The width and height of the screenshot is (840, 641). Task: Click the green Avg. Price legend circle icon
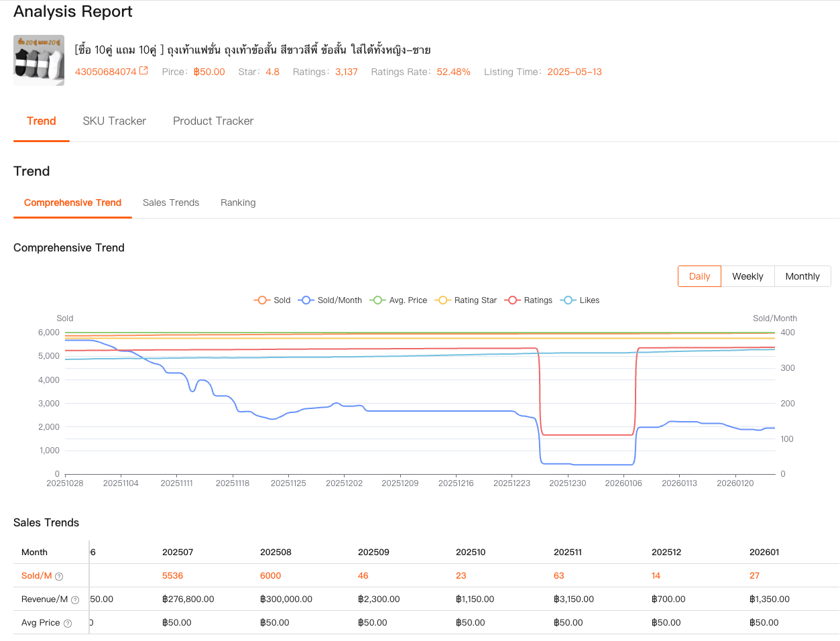(x=376, y=300)
